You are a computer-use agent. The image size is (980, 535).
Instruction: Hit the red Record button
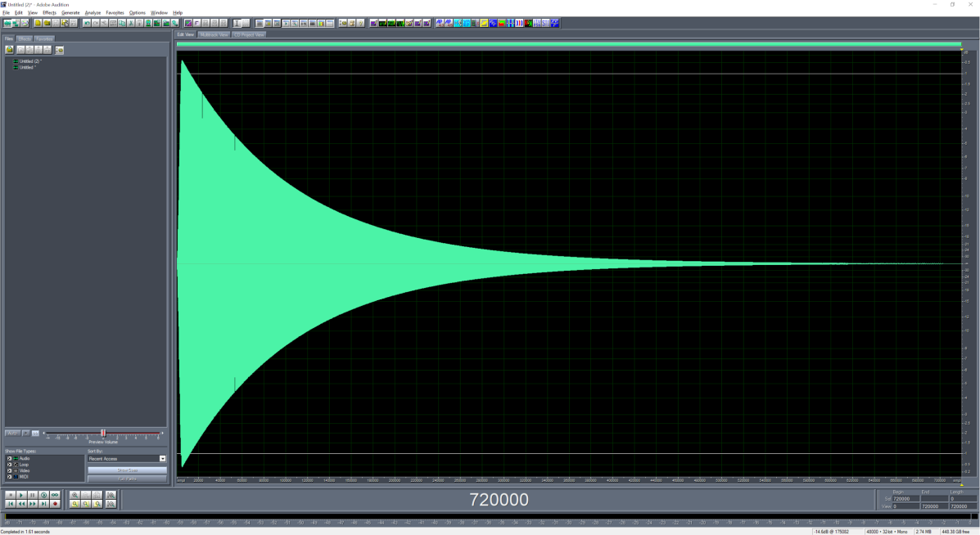(x=55, y=504)
